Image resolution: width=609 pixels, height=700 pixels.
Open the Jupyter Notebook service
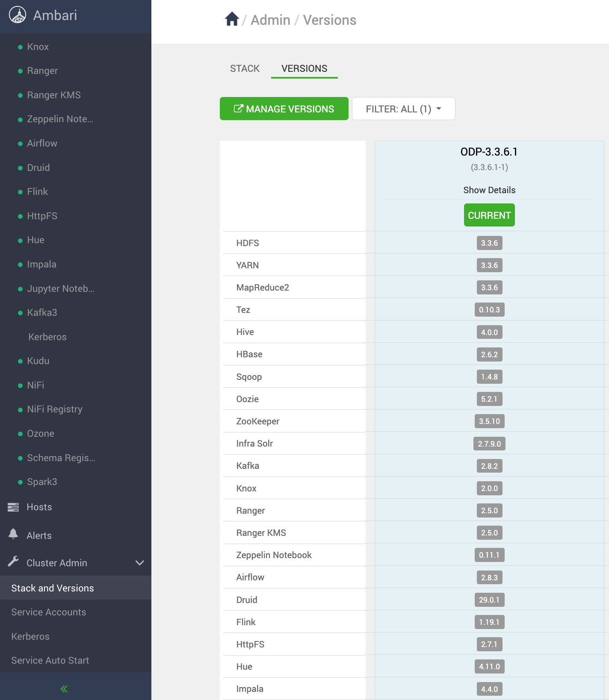pyautogui.click(x=61, y=288)
